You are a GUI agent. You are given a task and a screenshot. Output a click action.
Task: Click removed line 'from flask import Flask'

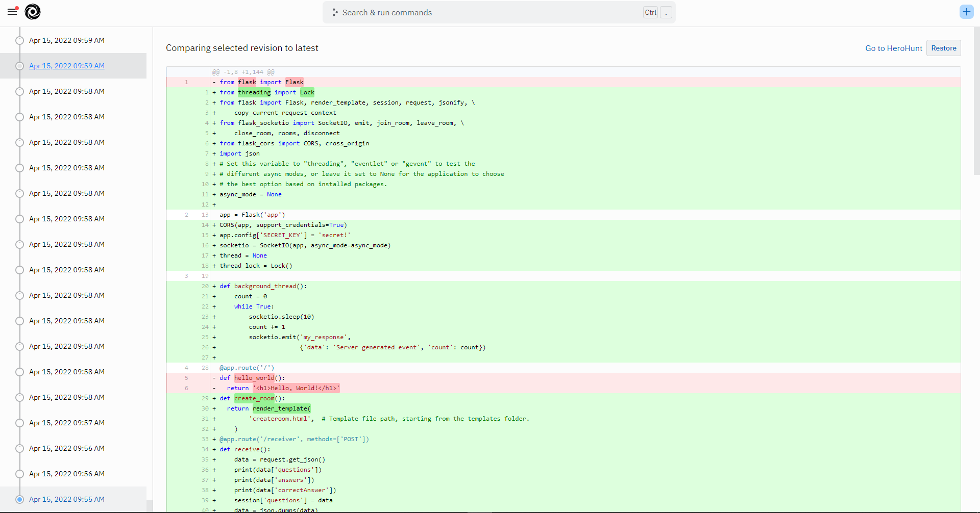[x=563, y=82]
